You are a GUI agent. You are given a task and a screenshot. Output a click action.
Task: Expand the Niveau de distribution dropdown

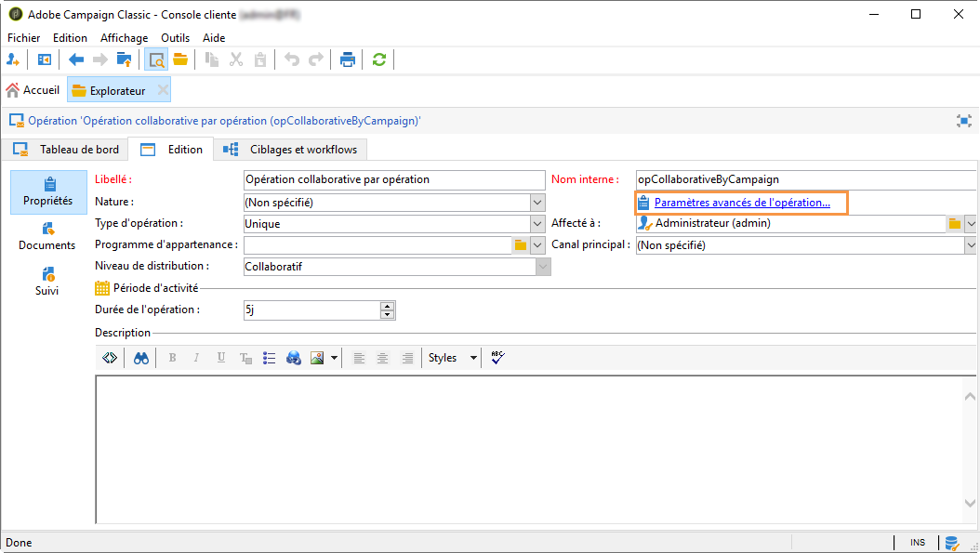(x=543, y=267)
